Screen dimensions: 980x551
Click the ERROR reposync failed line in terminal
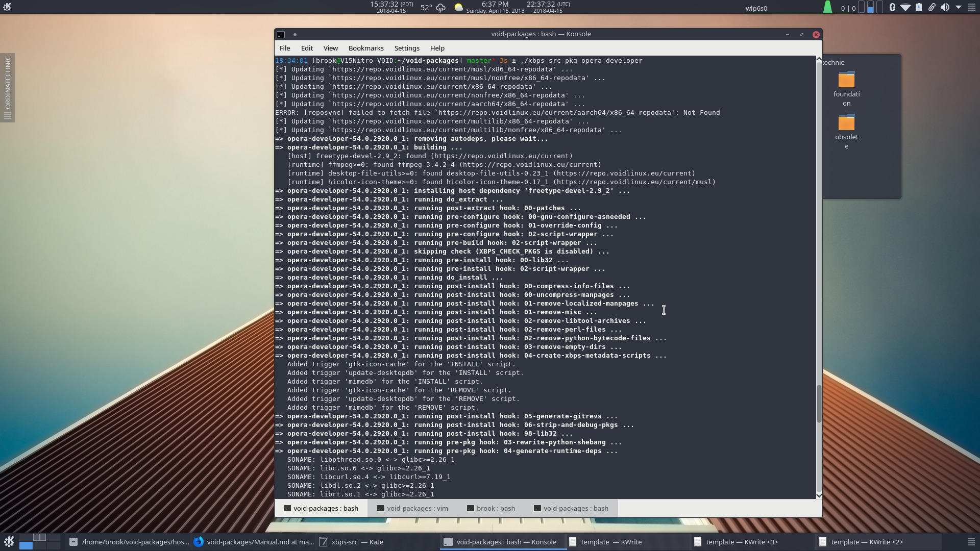498,113
